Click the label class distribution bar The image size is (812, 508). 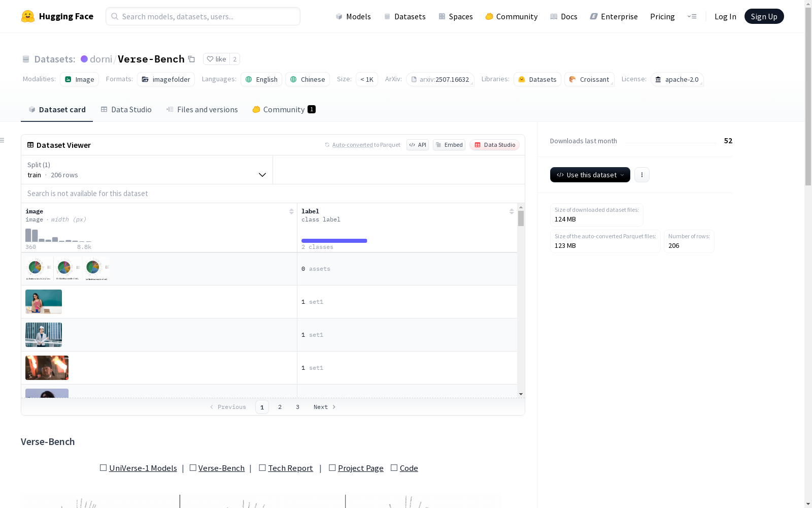coord(334,241)
